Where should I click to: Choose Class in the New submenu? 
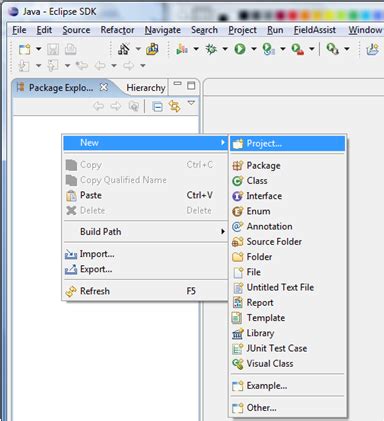pos(288,181)
